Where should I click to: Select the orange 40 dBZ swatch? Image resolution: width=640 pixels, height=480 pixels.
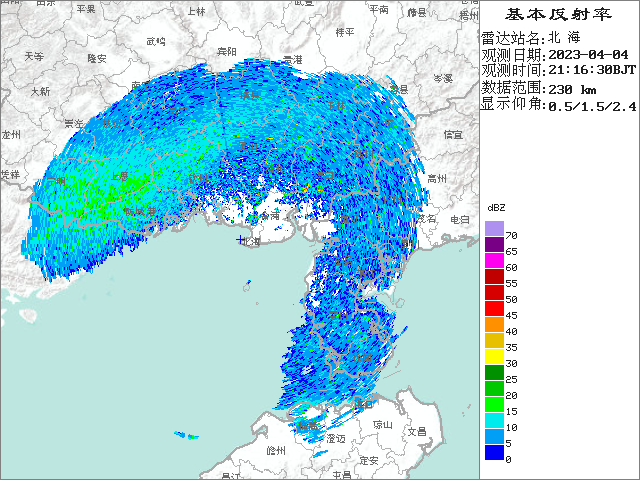494,324
